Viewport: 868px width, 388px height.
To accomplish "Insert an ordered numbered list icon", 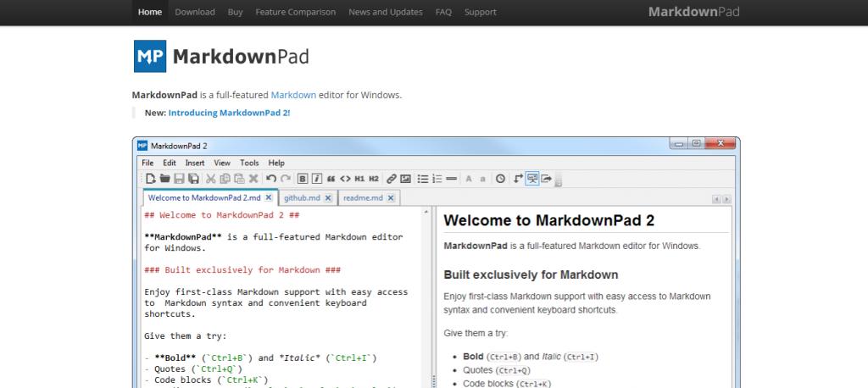I will click(x=437, y=178).
